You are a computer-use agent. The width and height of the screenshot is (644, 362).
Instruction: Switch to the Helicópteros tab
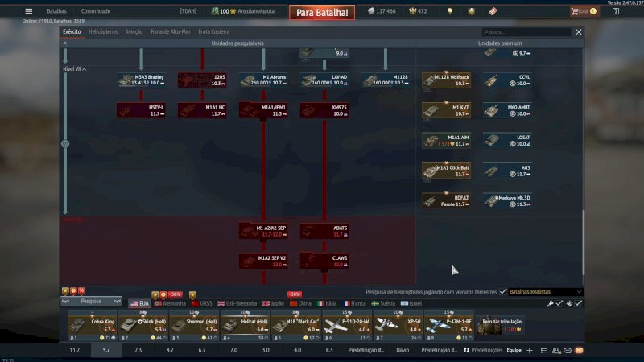(102, 31)
